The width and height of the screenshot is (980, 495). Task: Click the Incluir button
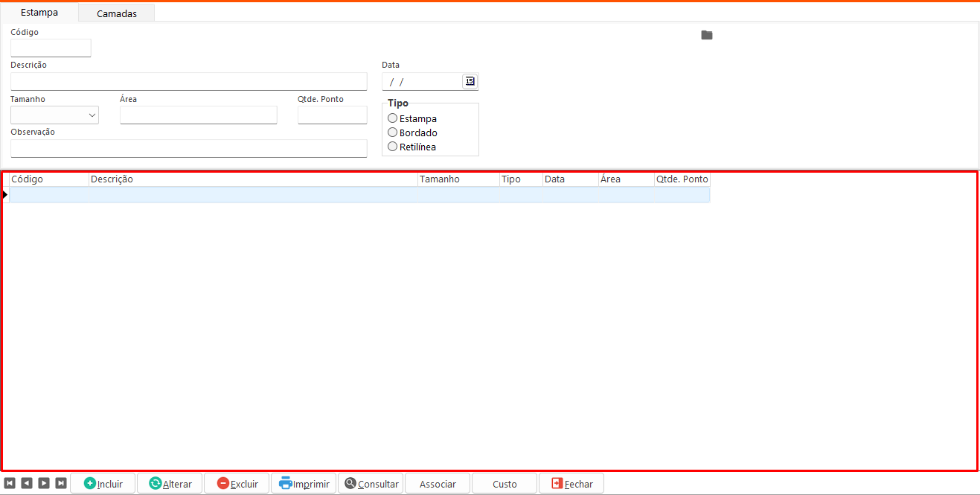pyautogui.click(x=103, y=483)
